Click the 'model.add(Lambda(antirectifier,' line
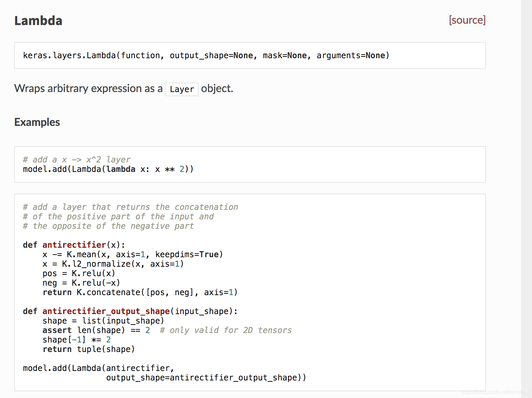 98,368
